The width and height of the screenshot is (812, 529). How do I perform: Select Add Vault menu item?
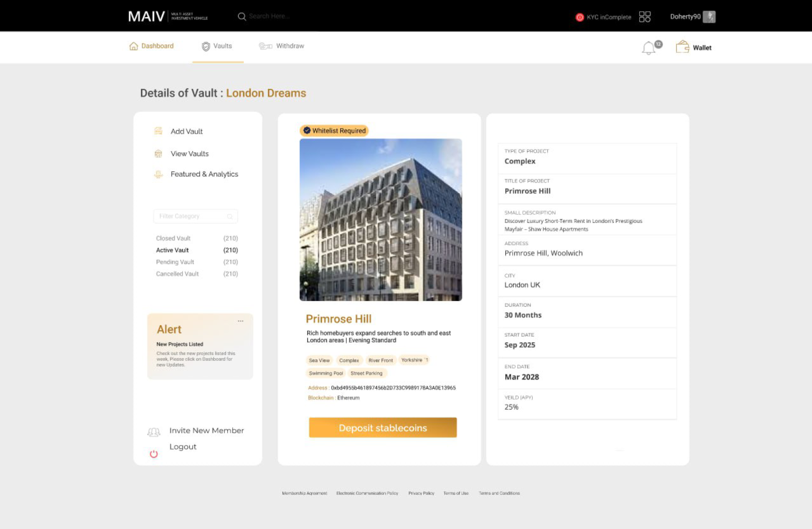[x=186, y=131]
